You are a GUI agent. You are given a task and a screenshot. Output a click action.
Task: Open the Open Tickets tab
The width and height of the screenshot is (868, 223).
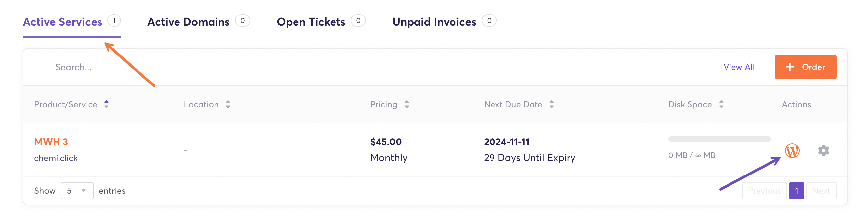[311, 22]
